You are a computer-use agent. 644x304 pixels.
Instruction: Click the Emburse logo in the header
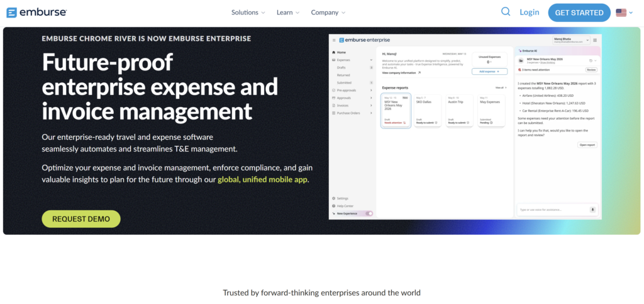(36, 13)
